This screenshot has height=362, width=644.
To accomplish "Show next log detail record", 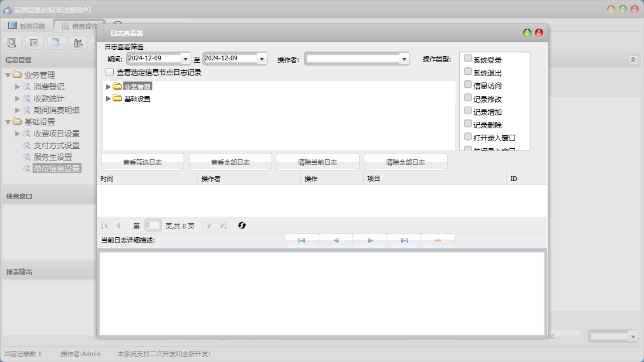I will 370,240.
